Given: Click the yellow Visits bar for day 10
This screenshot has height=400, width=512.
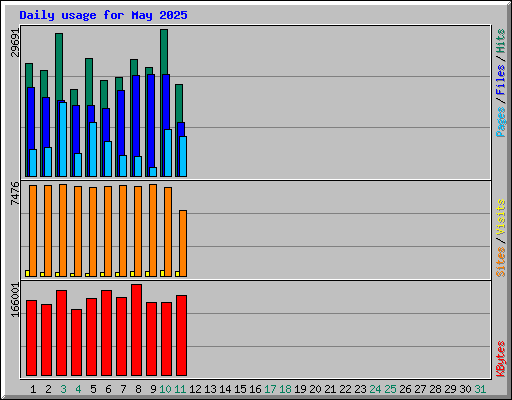Looking at the screenshot, I should [162, 274].
